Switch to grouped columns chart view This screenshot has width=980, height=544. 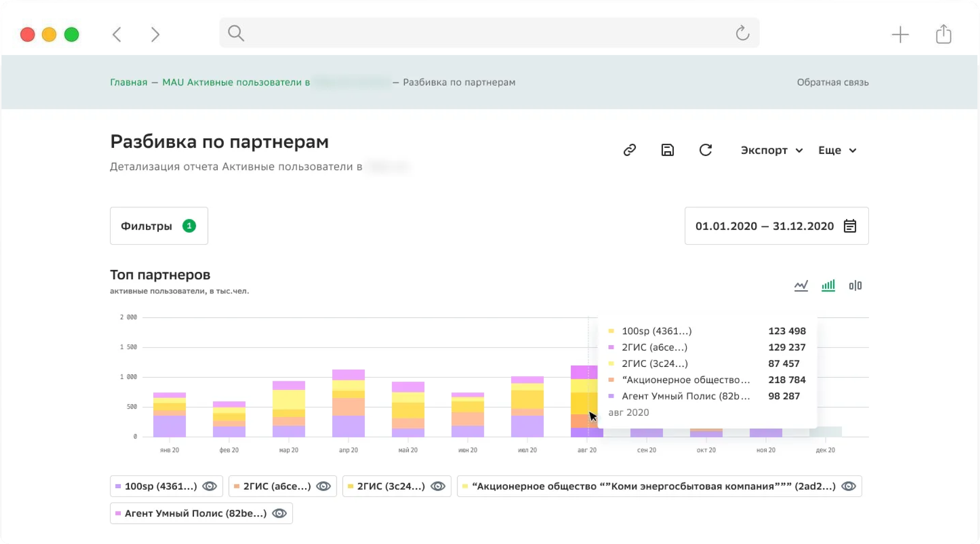coord(855,285)
